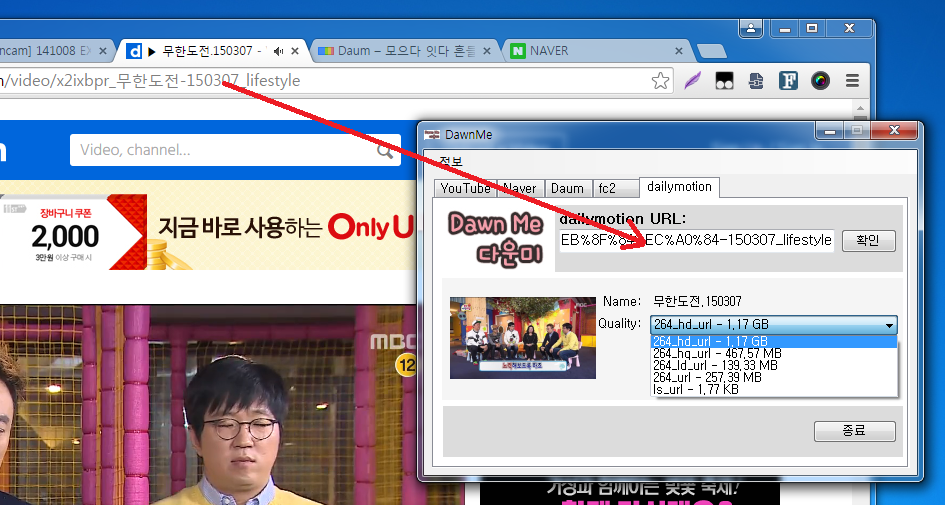The height and width of the screenshot is (505, 945).
Task: Switch to the NAVER browser tab
Action: point(597,51)
